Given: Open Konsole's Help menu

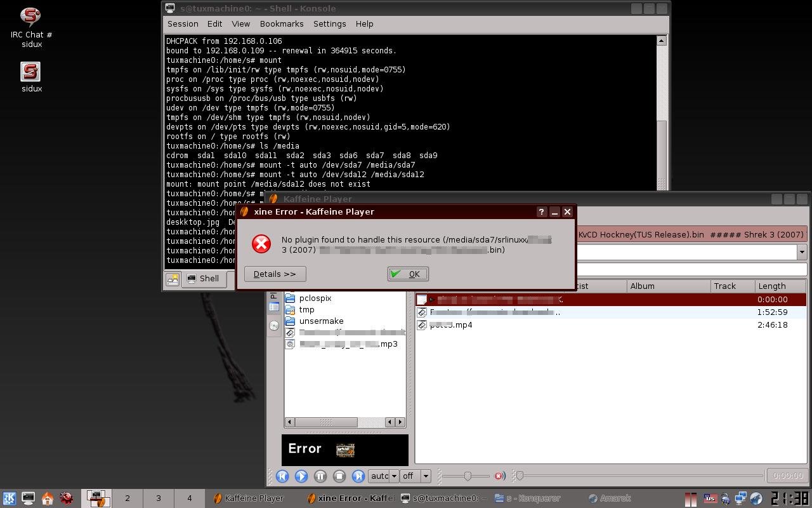Looking at the screenshot, I should point(364,23).
